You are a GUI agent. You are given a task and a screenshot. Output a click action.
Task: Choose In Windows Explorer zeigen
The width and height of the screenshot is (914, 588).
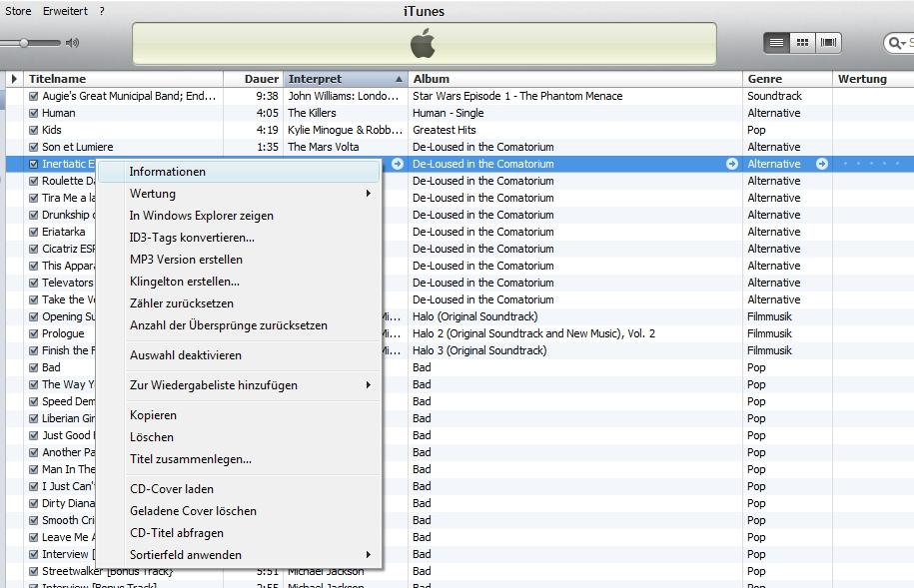tap(239, 215)
